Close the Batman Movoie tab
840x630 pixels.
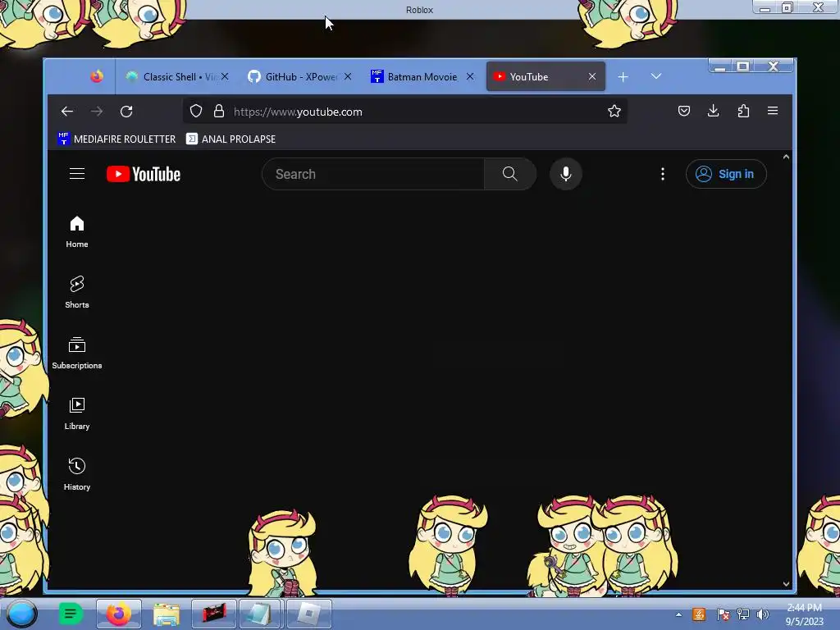470,76
